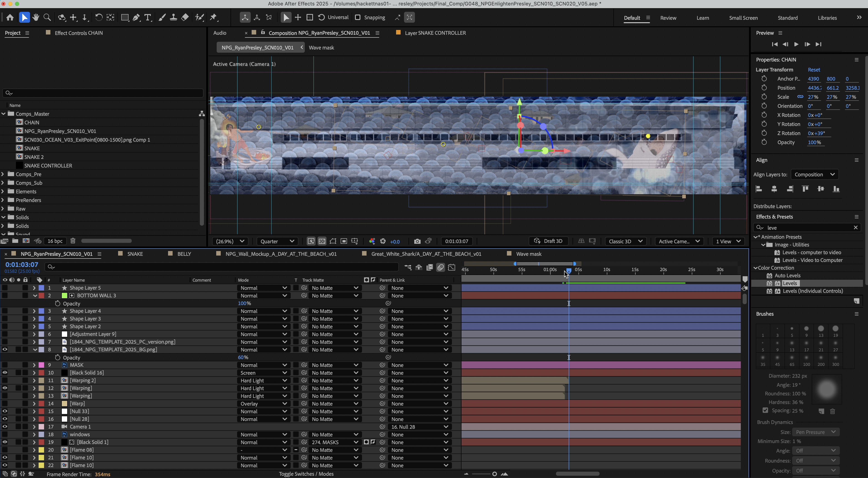This screenshot has height=478, width=868.
Task: Toggle visibility of Warping layer 12
Action: click(x=5, y=388)
